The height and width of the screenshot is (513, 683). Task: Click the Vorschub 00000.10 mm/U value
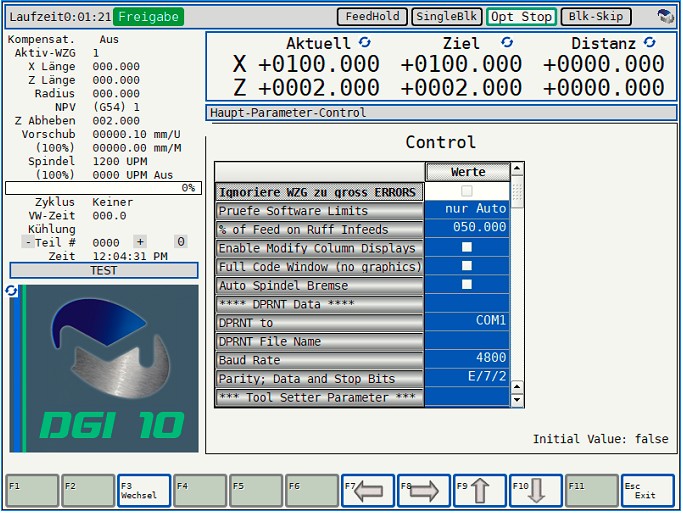[x=136, y=134]
